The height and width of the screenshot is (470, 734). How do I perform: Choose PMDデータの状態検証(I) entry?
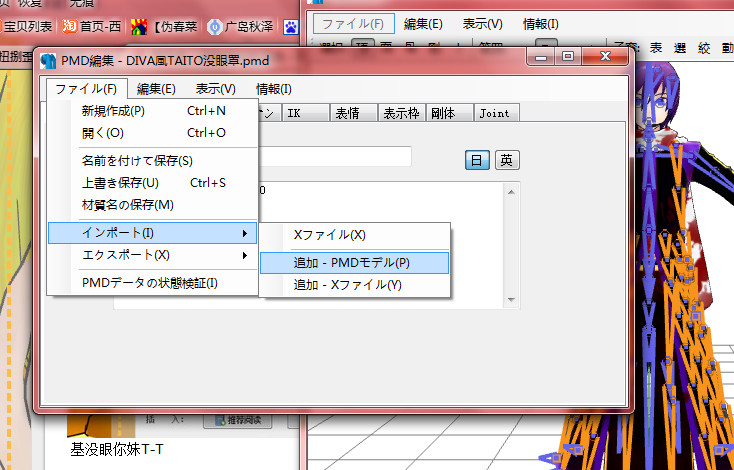pos(153,283)
